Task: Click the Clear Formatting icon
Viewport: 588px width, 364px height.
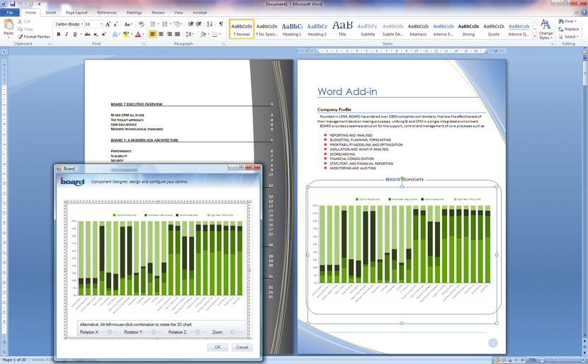Action: tap(142, 24)
